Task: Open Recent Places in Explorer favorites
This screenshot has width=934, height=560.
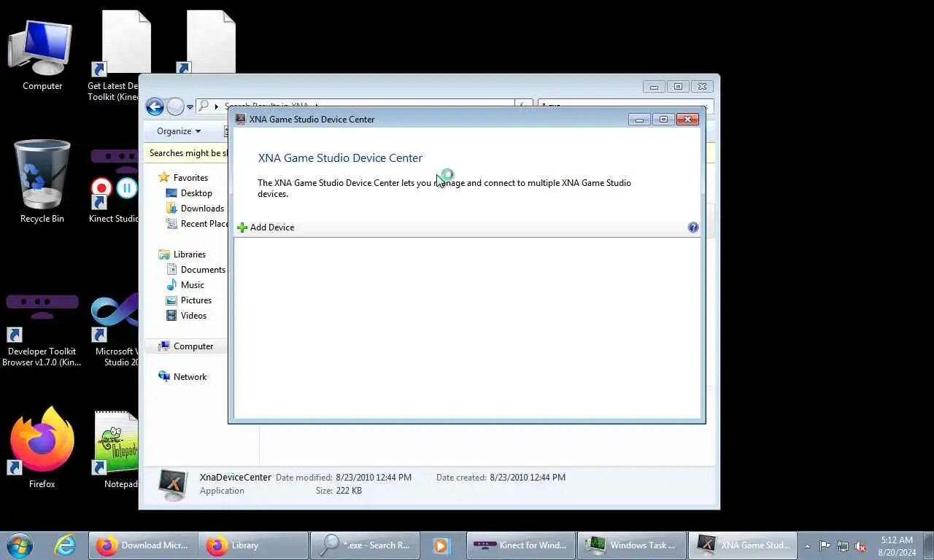Action: coord(197,224)
